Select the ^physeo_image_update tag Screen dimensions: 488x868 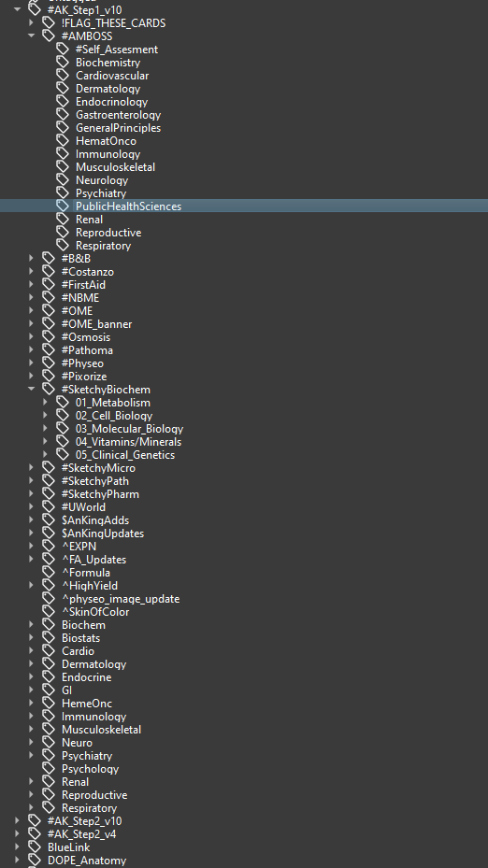pos(121,598)
